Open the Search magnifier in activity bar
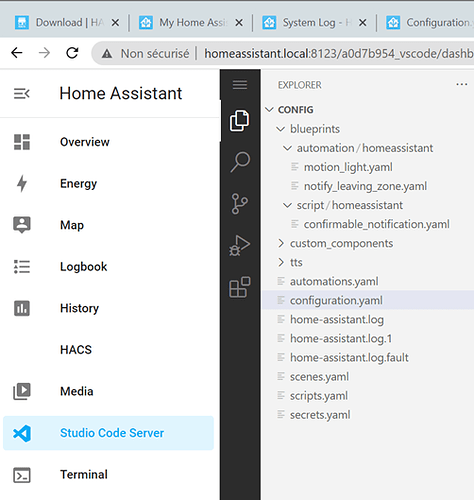The image size is (474, 500). tap(240, 162)
